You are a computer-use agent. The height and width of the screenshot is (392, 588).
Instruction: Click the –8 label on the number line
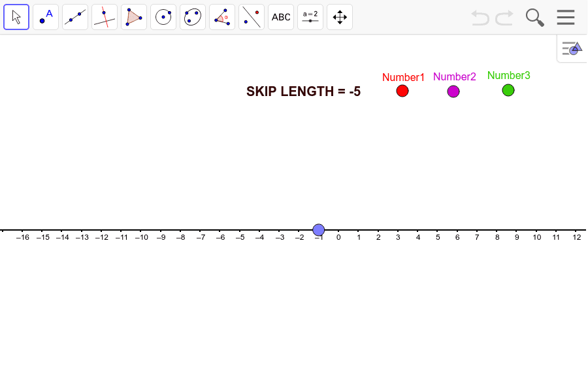coord(181,237)
